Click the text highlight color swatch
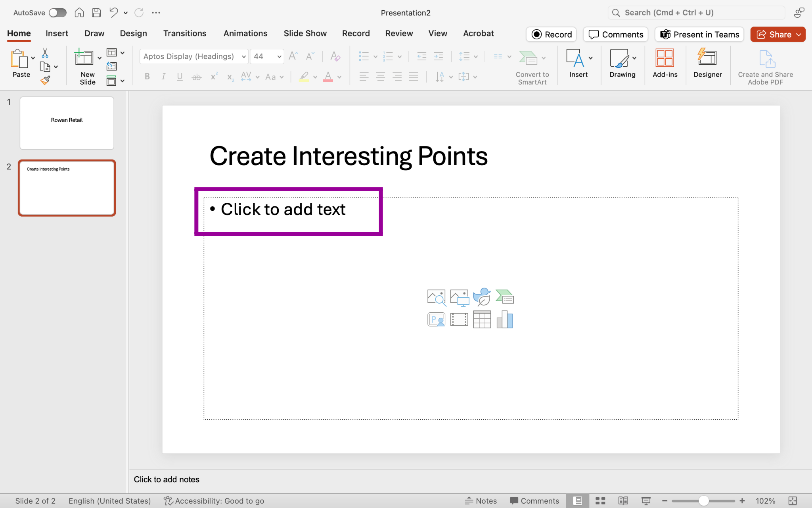Image resolution: width=812 pixels, height=508 pixels. [x=304, y=77]
